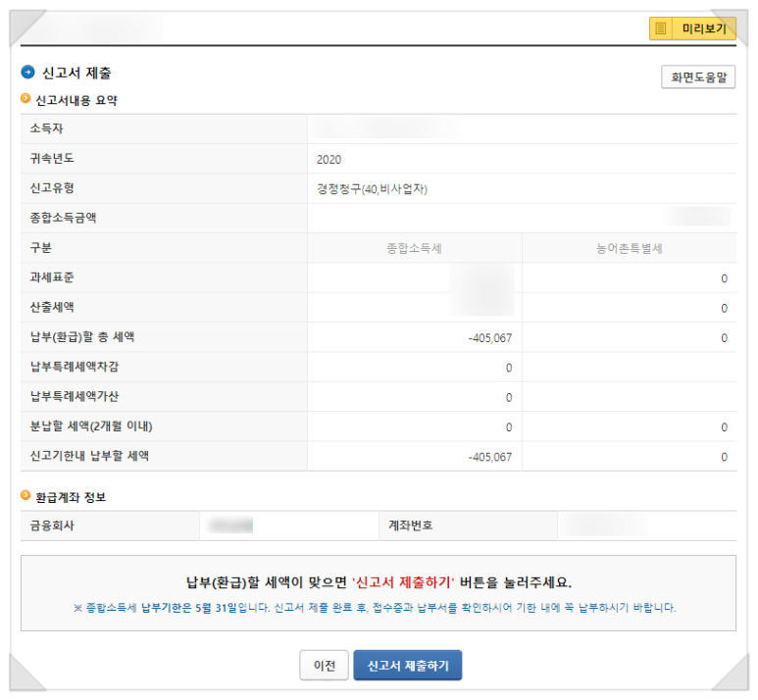This screenshot has height=700, width=758.
Task: Select 종합소득세 0 in 분납할 세액 row
Action: pyautogui.click(x=509, y=427)
